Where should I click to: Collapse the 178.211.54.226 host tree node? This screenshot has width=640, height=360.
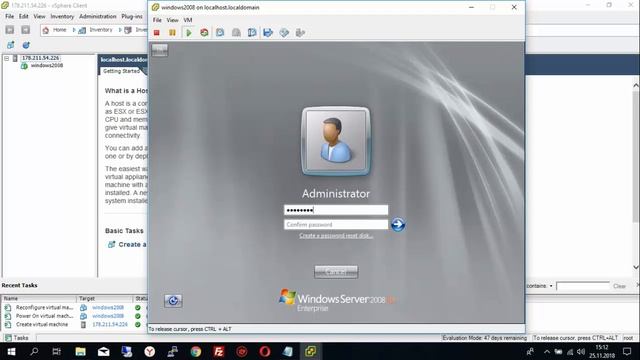click(x=7, y=58)
